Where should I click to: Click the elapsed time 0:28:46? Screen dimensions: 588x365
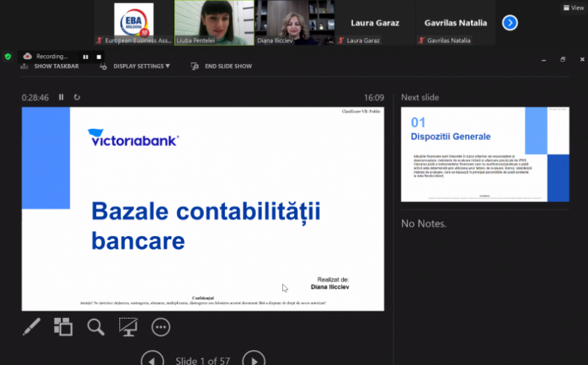pos(35,98)
